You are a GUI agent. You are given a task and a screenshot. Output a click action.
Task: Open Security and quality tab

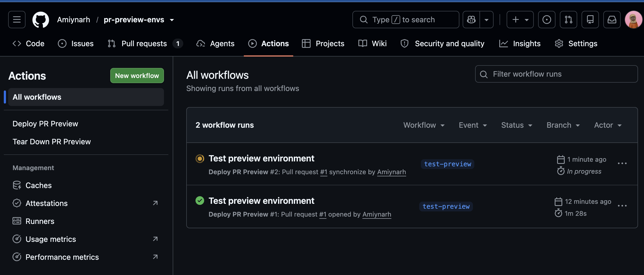[443, 43]
